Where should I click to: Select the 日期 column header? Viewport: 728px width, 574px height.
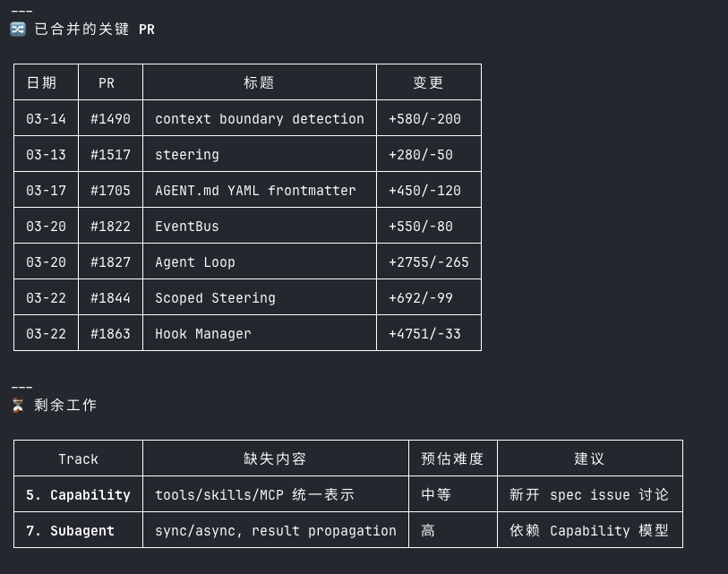pos(41,83)
